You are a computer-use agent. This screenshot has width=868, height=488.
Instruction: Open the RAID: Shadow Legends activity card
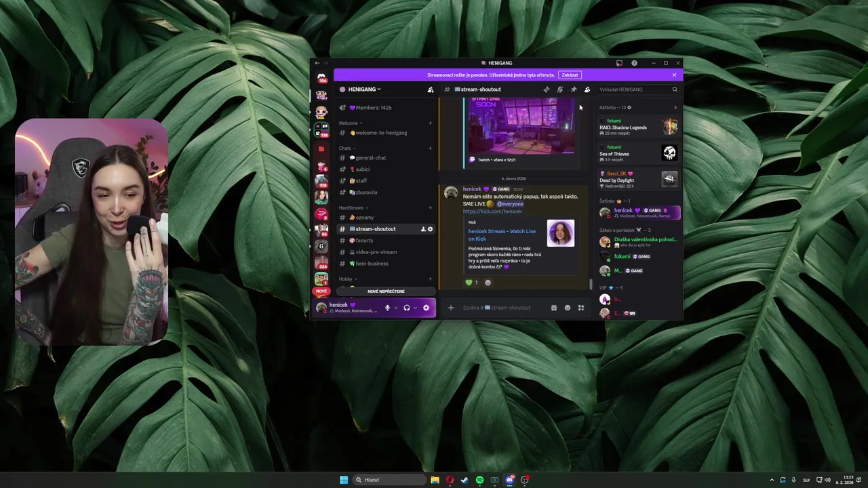pos(638,126)
